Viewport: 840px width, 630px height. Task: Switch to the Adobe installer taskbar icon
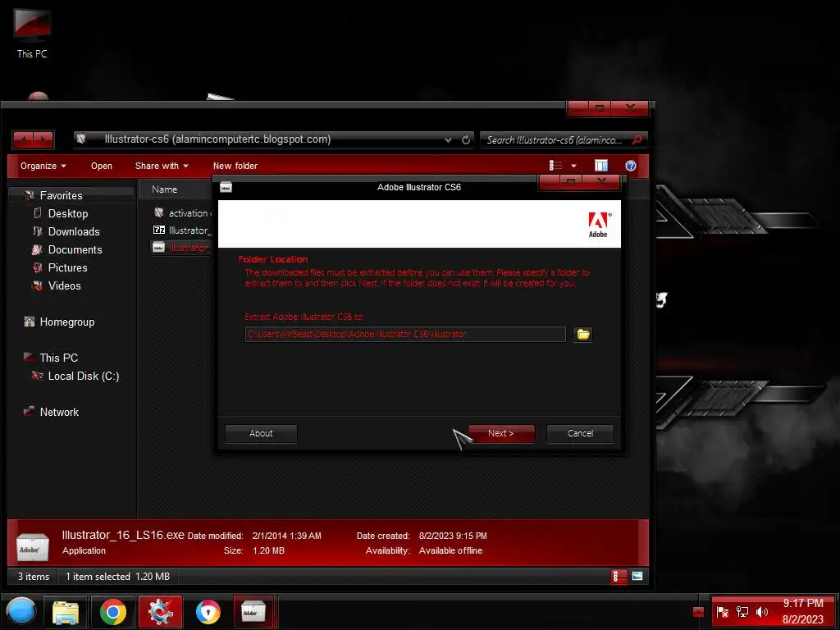click(x=253, y=612)
